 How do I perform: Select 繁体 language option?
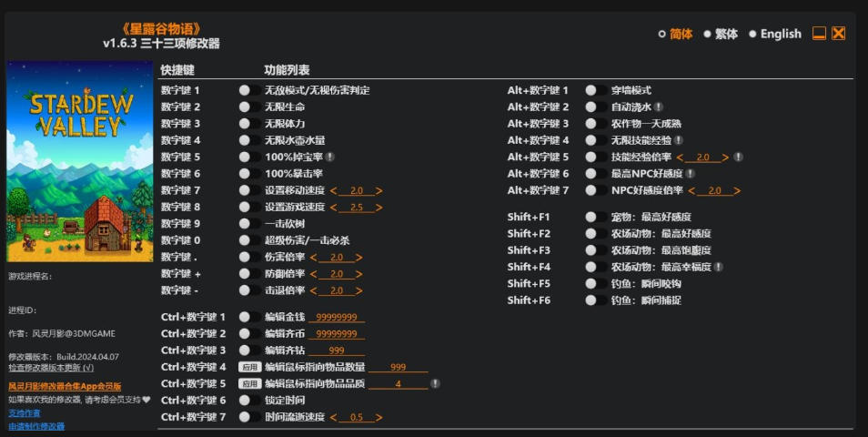(x=721, y=34)
